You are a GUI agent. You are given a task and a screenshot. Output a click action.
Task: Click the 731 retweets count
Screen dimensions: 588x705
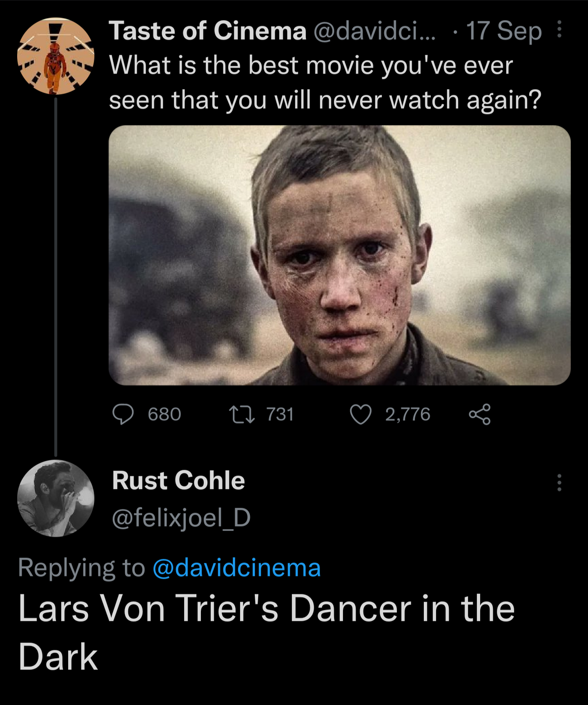pyautogui.click(x=280, y=414)
